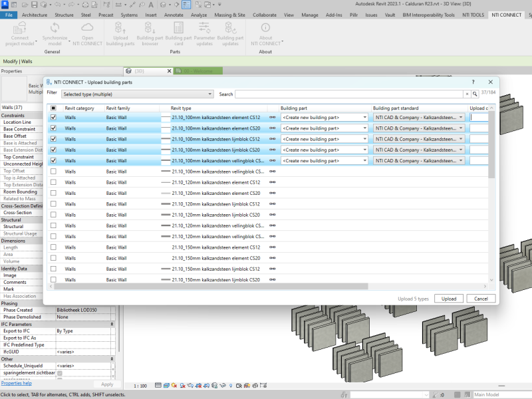Click the Parameter updates ribbon icon
This screenshot has height=399, width=532.
click(x=204, y=34)
